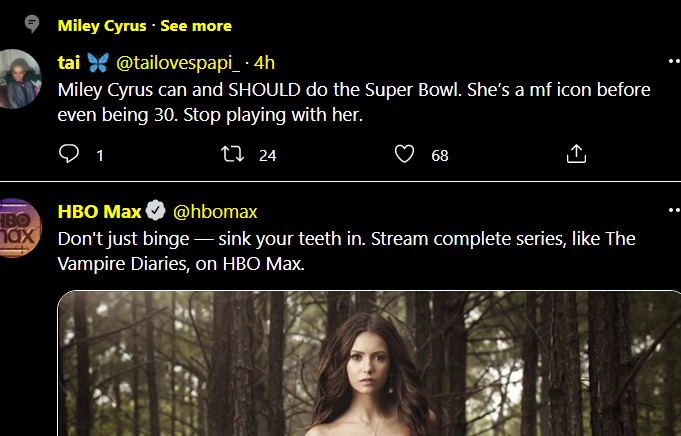Reply to tai's Miley Cyrus tweet

coord(69,154)
